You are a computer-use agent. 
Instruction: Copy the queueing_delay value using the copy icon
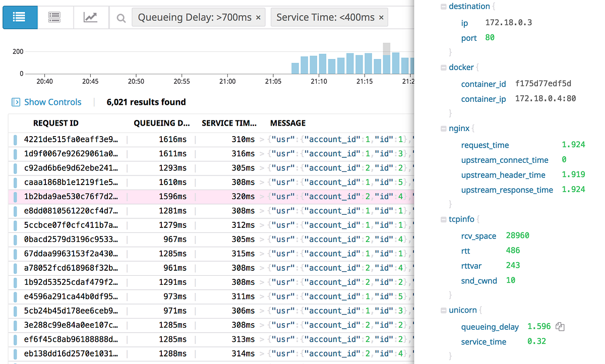[x=560, y=326]
